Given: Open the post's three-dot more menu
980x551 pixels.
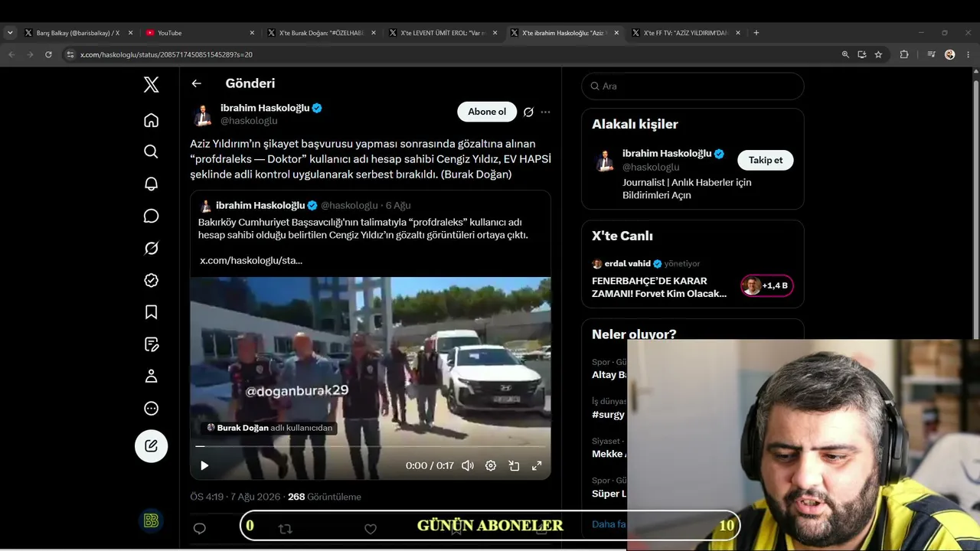Looking at the screenshot, I should pos(545,112).
